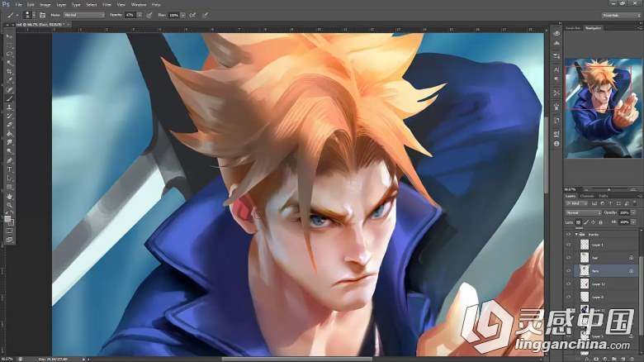
Task: Open the Opacity slider arrow in options bar
Action: pyautogui.click(x=140, y=15)
